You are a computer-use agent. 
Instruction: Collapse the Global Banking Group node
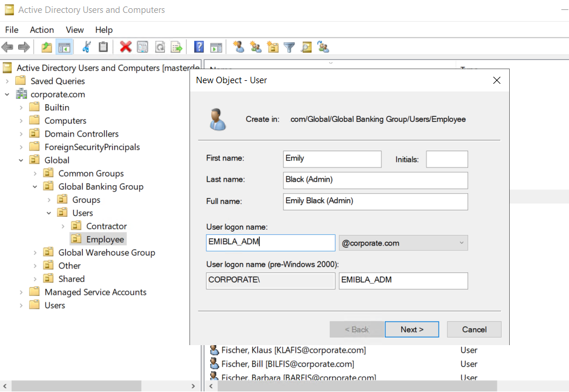[35, 187]
